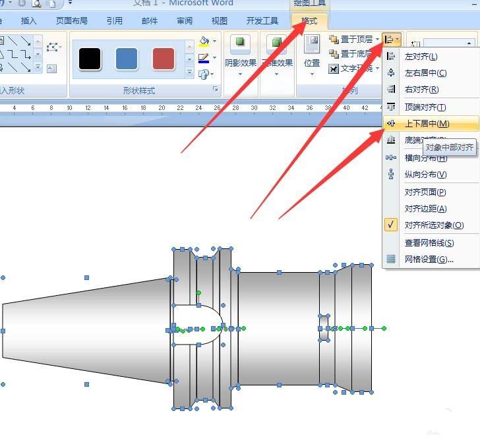Viewport: 480px width, 448px height.
Task: Expand the 阴影效果 shadow effects dropdown
Action: (x=239, y=64)
